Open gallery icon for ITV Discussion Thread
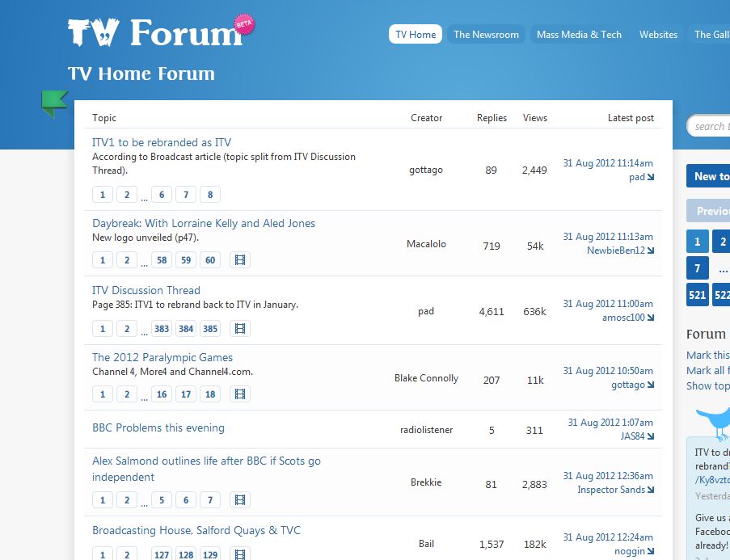Image resolution: width=730 pixels, height=560 pixels. click(240, 329)
